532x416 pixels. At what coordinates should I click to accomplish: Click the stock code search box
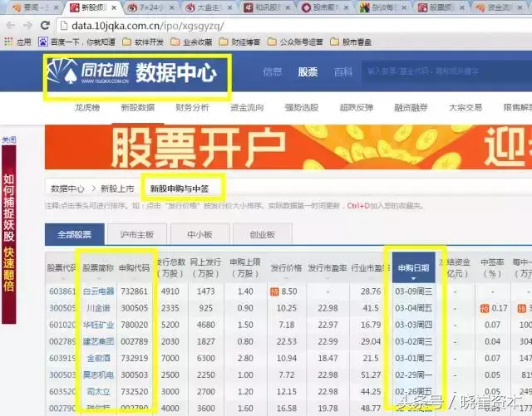coord(446,71)
